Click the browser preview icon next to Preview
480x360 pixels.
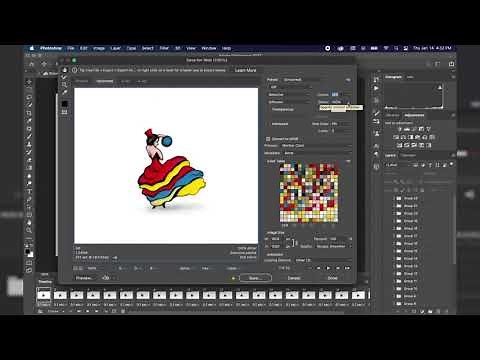106,278
